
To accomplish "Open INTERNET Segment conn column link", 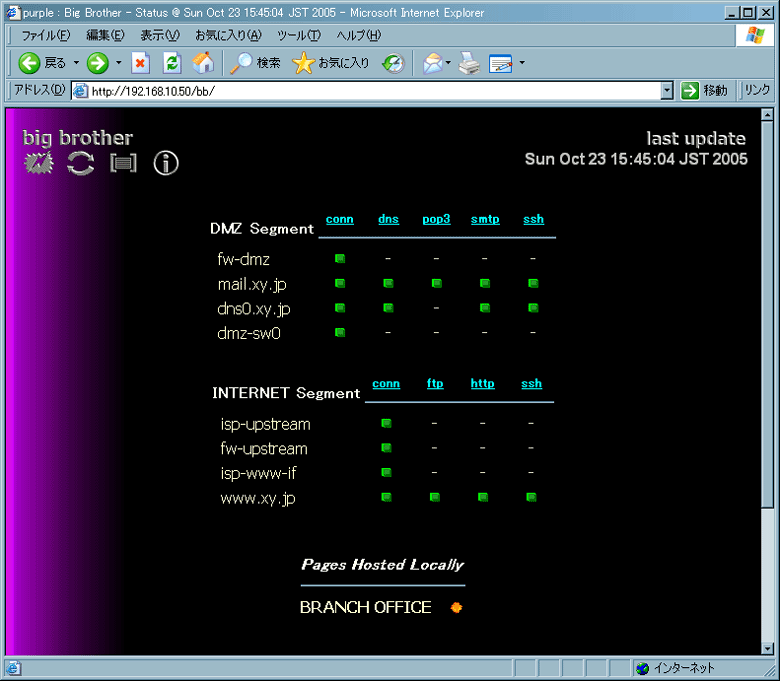I will (386, 384).
